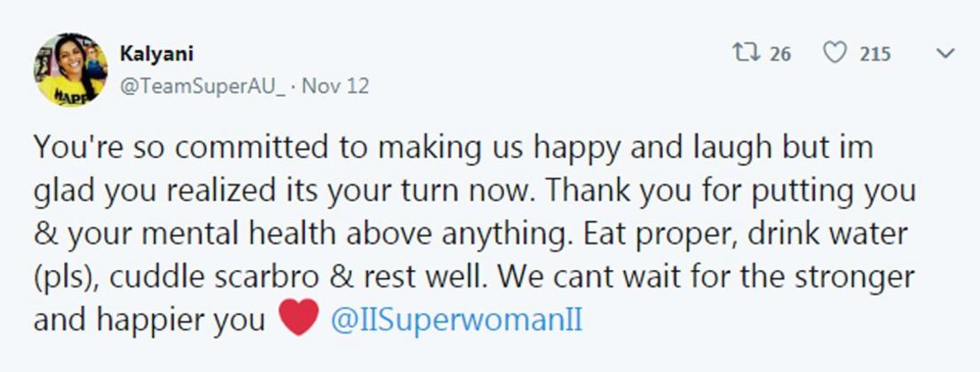Viewport: 980px width, 372px height.
Task: Click the line starting "(pls), cuddle scarbro"
Action: [x=474, y=278]
